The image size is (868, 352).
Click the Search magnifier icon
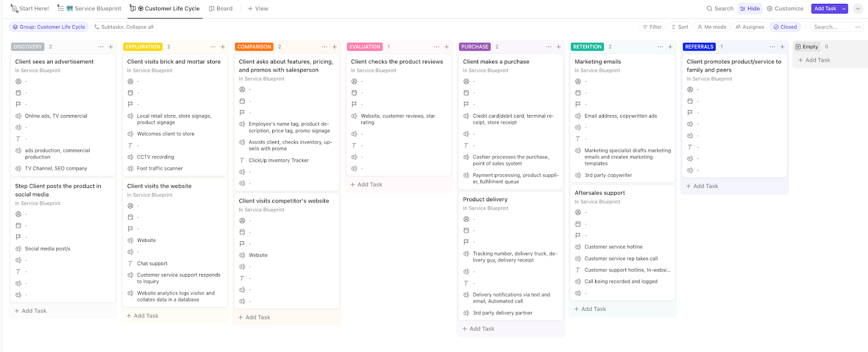(710, 9)
